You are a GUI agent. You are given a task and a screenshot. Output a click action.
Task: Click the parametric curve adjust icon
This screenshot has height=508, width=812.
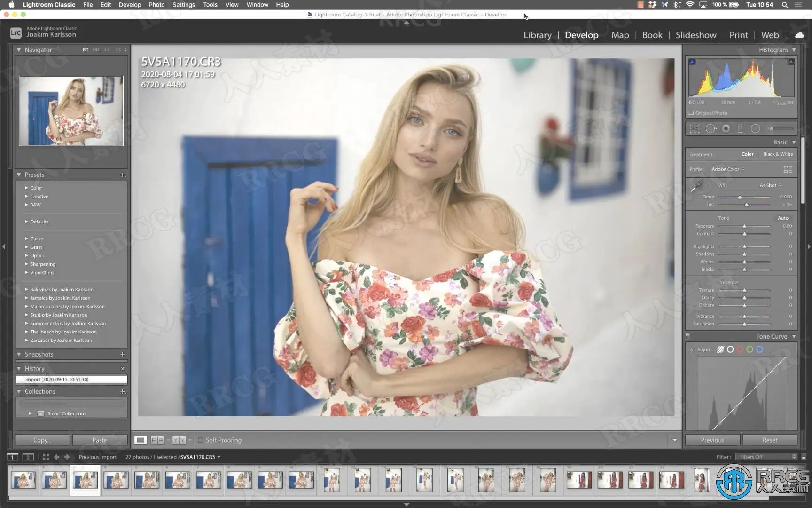coord(720,349)
